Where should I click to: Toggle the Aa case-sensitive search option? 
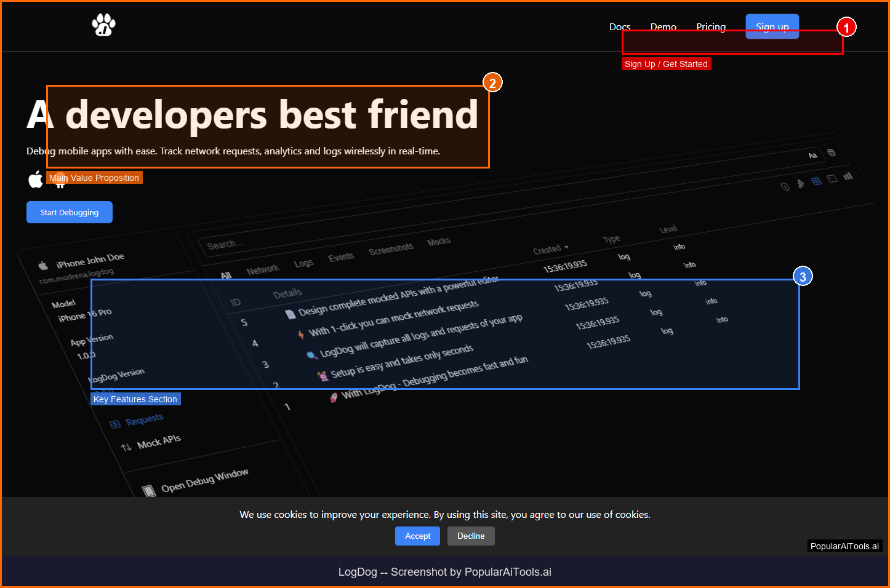tap(812, 156)
